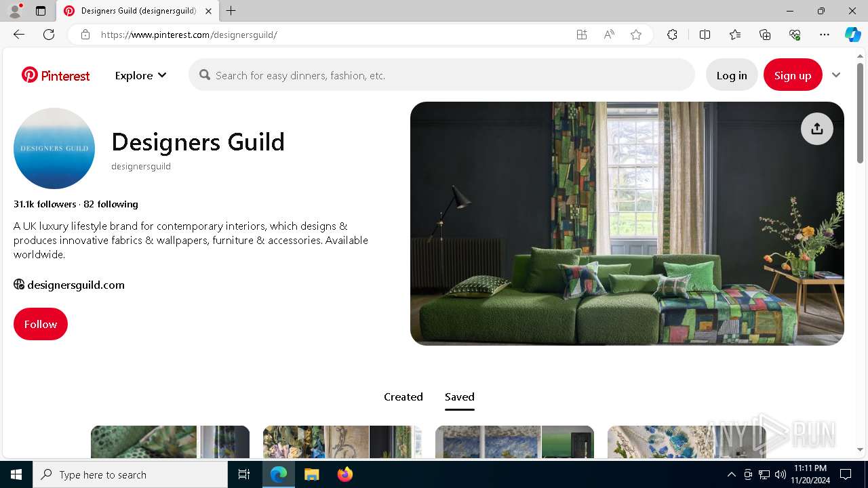This screenshot has height=488, width=868.
Task: Open the Copilot sidebar icon
Action: coord(852,35)
